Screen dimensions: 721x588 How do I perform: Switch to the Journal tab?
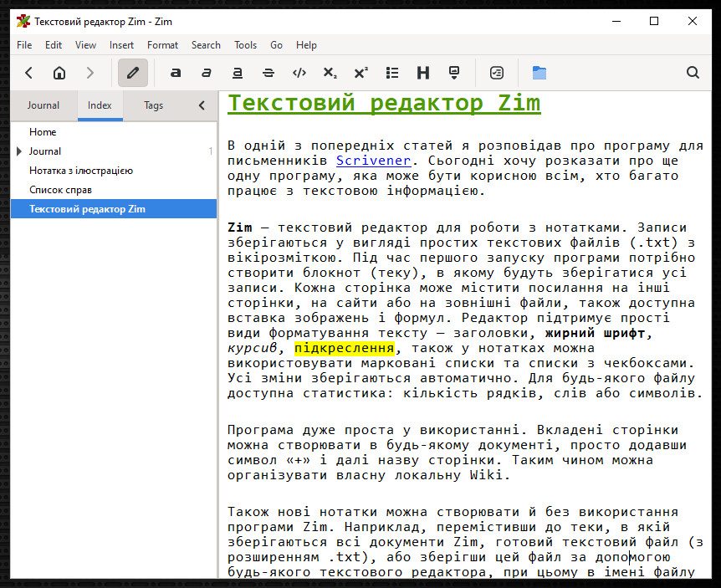pyautogui.click(x=43, y=105)
